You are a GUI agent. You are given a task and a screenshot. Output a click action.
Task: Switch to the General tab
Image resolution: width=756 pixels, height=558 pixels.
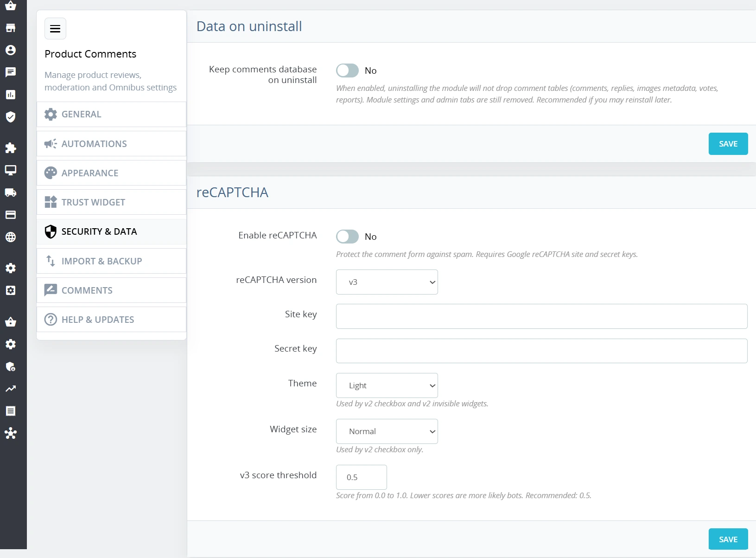(111, 114)
